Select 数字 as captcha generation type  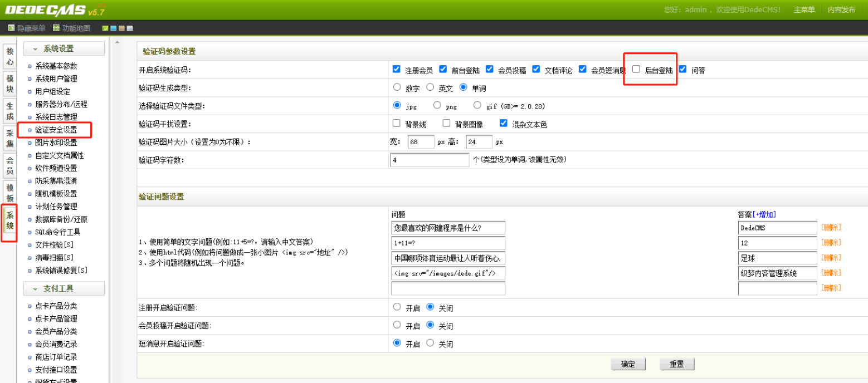(x=397, y=87)
